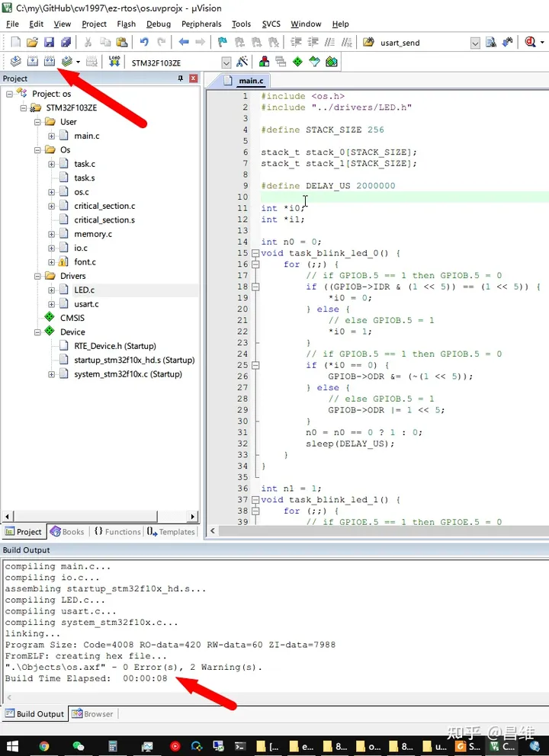Open the usart_send search combo box dropdown
The width and height of the screenshot is (549, 756).
click(x=475, y=43)
